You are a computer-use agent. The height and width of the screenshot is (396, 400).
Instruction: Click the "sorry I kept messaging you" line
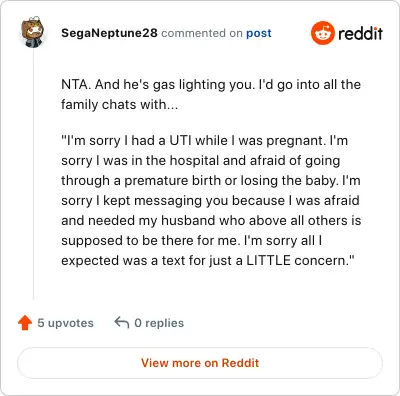pyautogui.click(x=210, y=201)
